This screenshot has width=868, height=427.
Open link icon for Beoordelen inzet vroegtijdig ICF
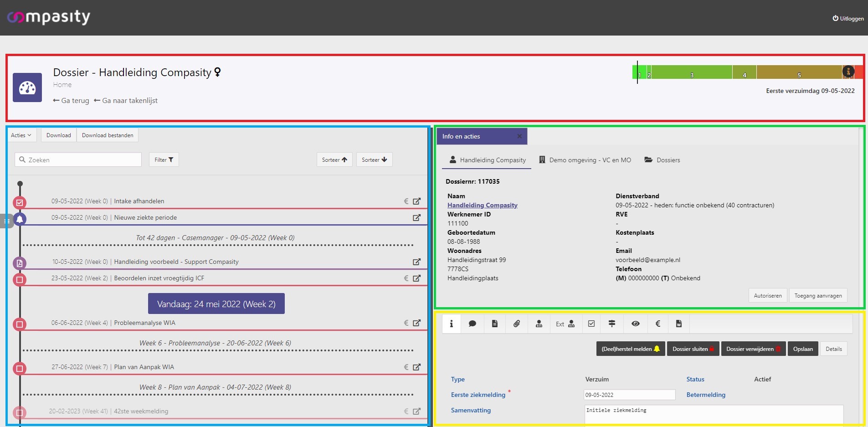[x=416, y=278]
